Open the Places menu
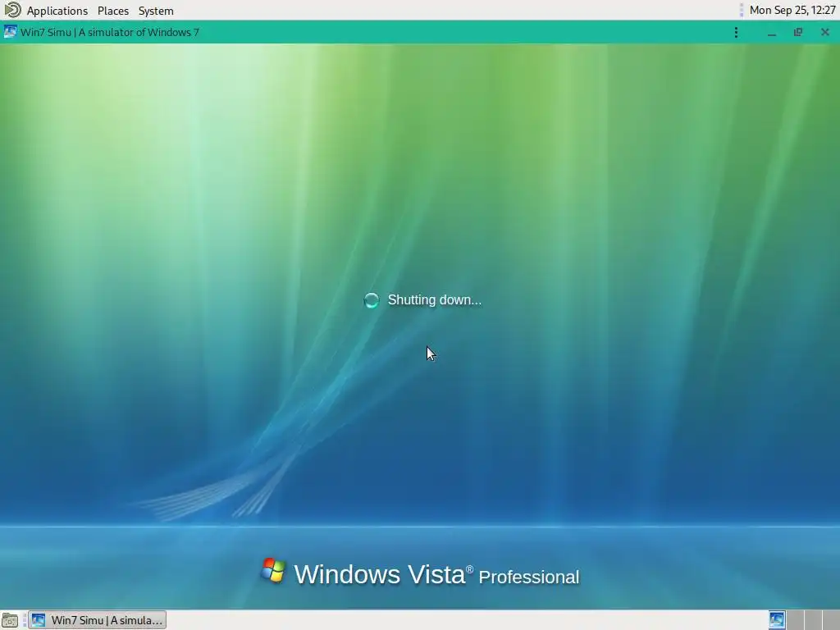The width and height of the screenshot is (840, 630). coord(113,11)
